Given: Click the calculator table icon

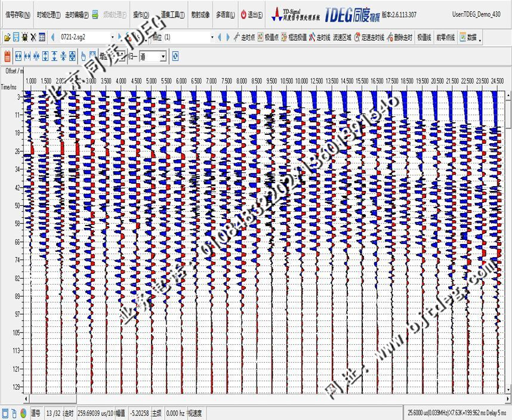Looking at the screenshot, I should (x=42, y=37).
